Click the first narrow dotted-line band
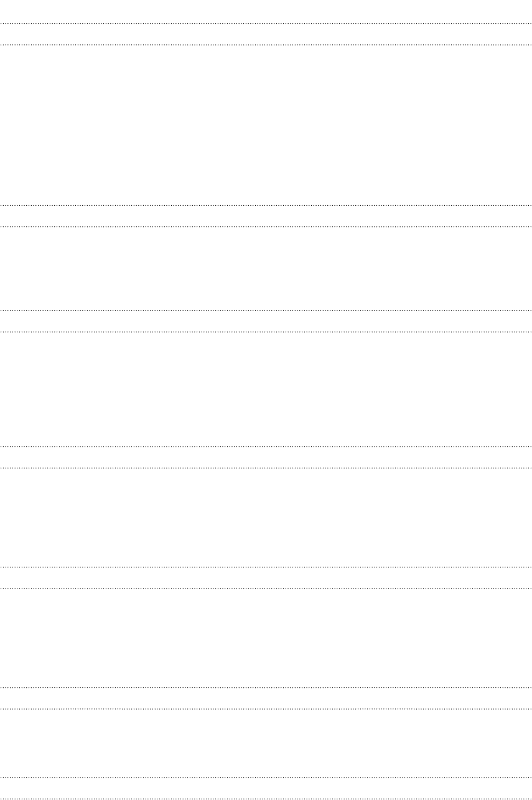Screen dimensions: 532x800 click(x=266, y=34)
